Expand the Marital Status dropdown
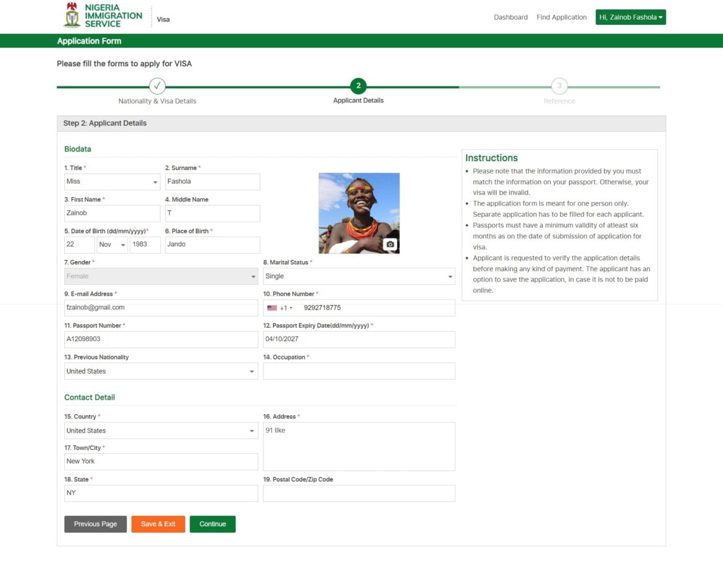 click(358, 277)
